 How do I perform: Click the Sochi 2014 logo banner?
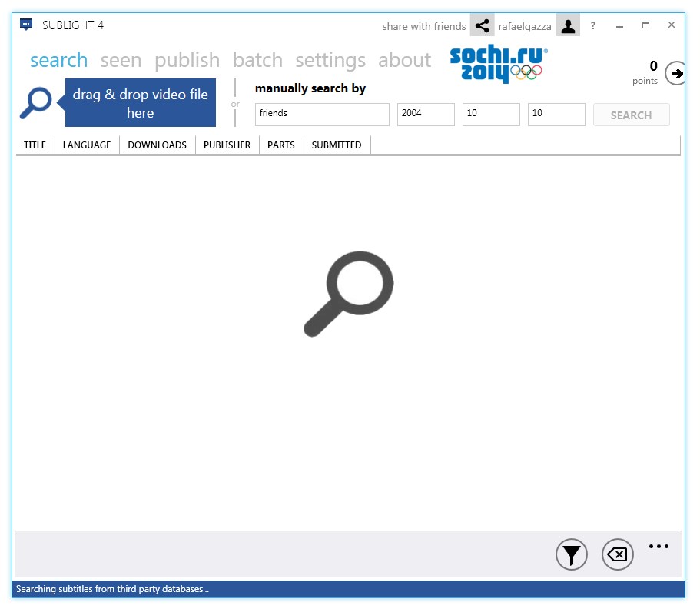pyautogui.click(x=498, y=65)
